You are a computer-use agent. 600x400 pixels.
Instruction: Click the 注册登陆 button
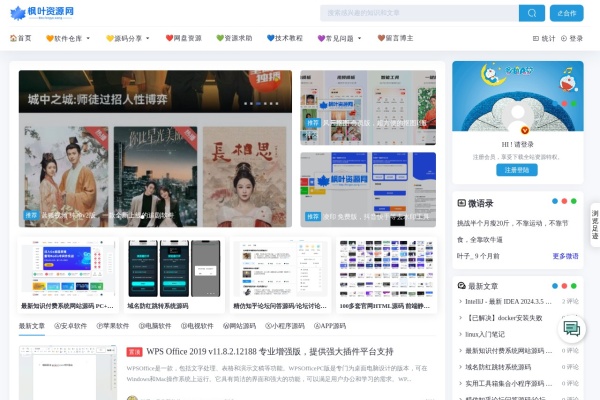coord(517,170)
